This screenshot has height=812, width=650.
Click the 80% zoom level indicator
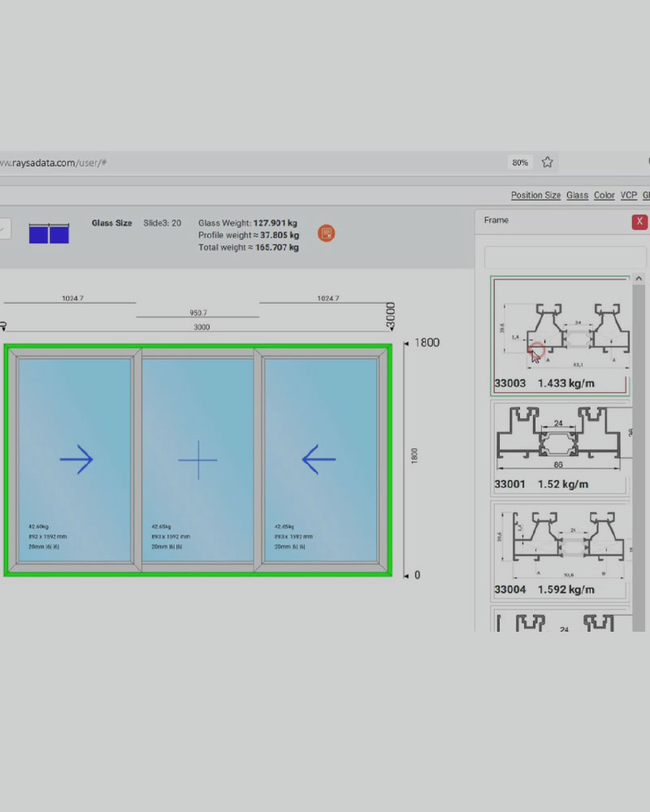tap(520, 162)
